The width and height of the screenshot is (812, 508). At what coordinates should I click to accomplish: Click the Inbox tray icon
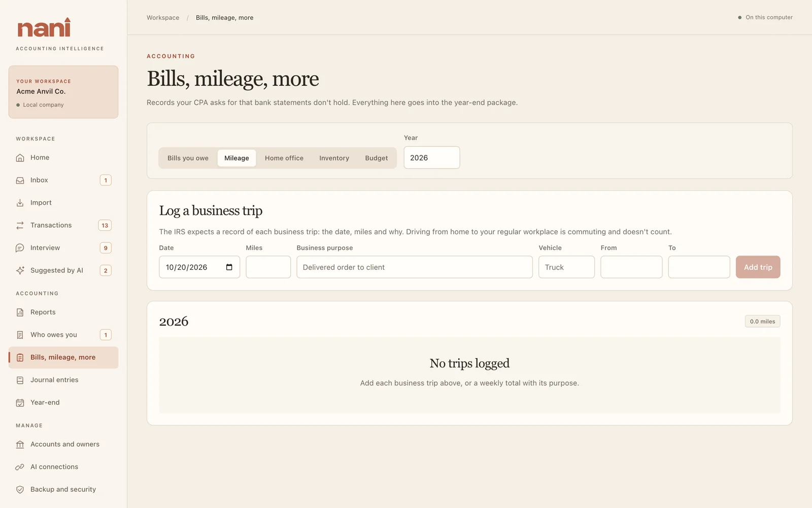pos(20,180)
